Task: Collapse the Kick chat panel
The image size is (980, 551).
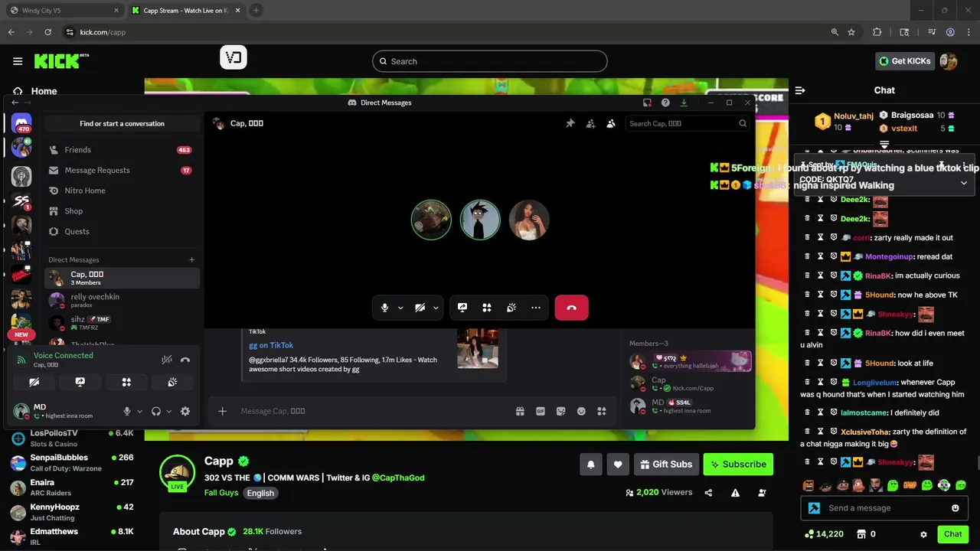Action: coord(800,90)
